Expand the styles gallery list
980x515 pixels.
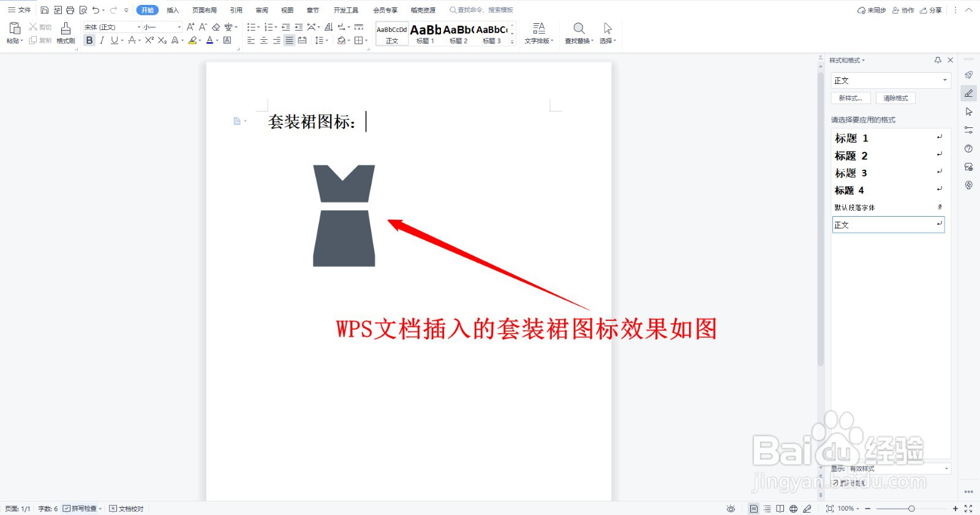point(513,42)
